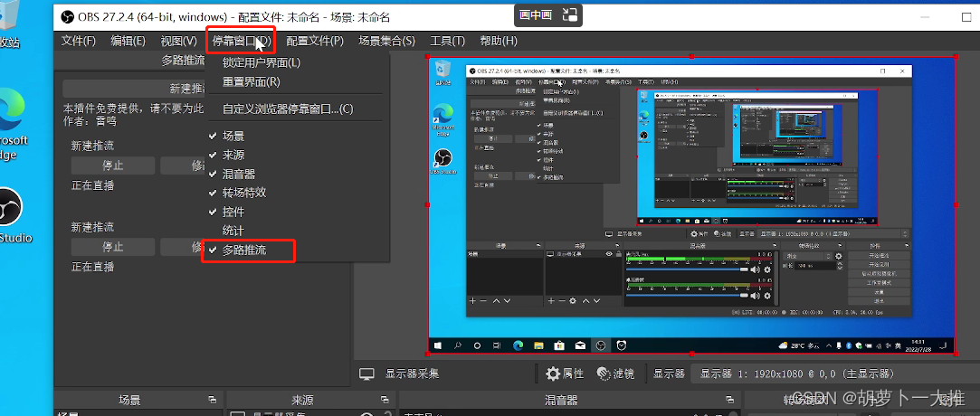
Task: Stop the first 新建推流 stream
Action: 113,165
